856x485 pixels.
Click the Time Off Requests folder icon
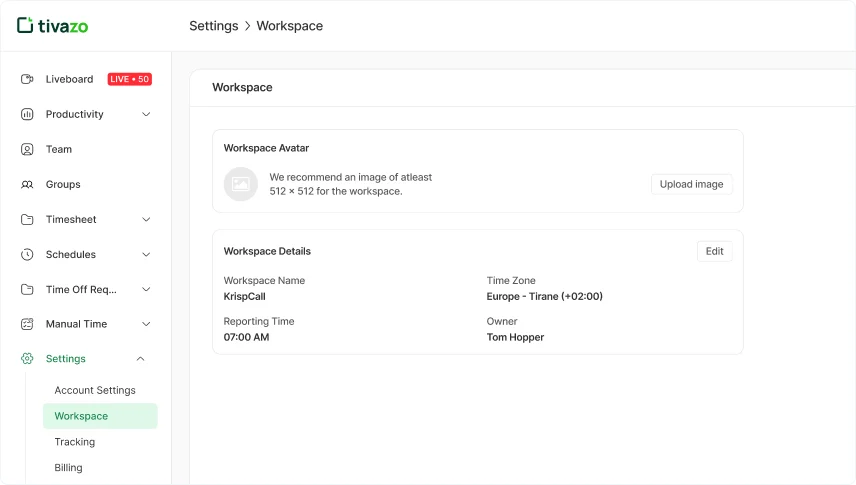(27, 289)
